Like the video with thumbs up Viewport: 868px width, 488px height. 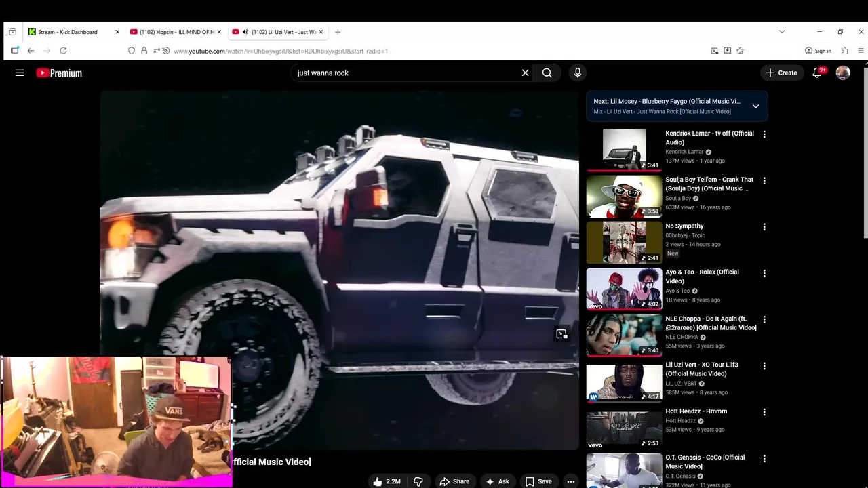click(386, 481)
